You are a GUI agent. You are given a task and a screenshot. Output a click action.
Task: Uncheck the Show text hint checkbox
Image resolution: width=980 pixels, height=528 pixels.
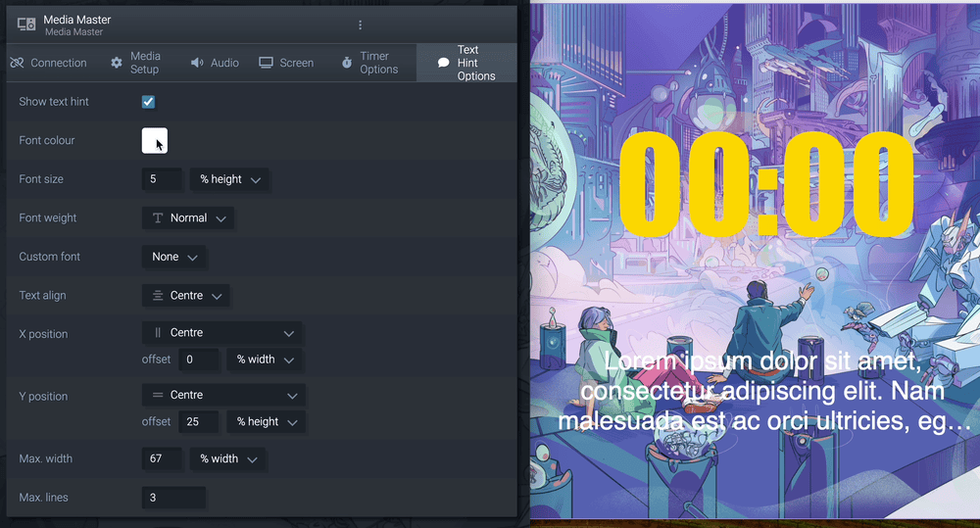click(148, 102)
